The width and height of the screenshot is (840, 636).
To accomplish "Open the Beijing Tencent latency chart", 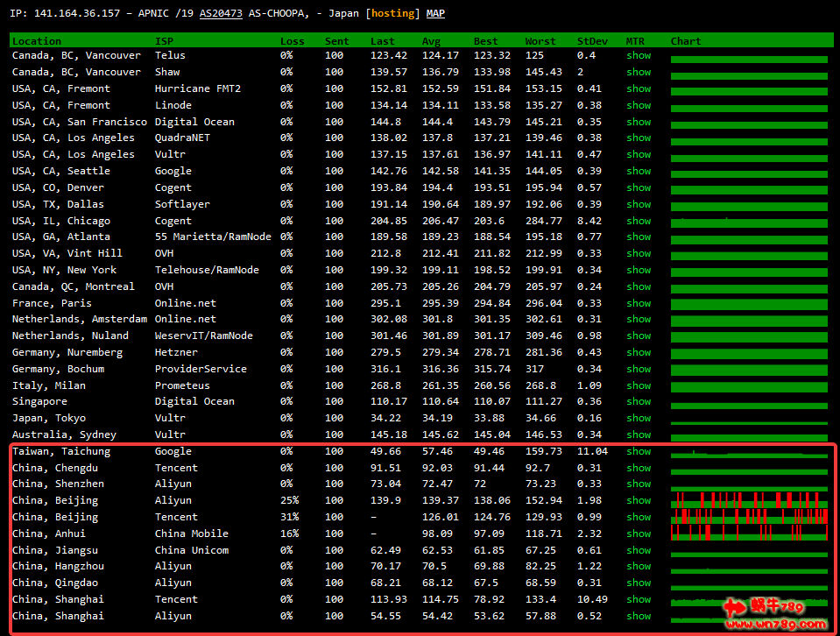I will [x=749, y=517].
